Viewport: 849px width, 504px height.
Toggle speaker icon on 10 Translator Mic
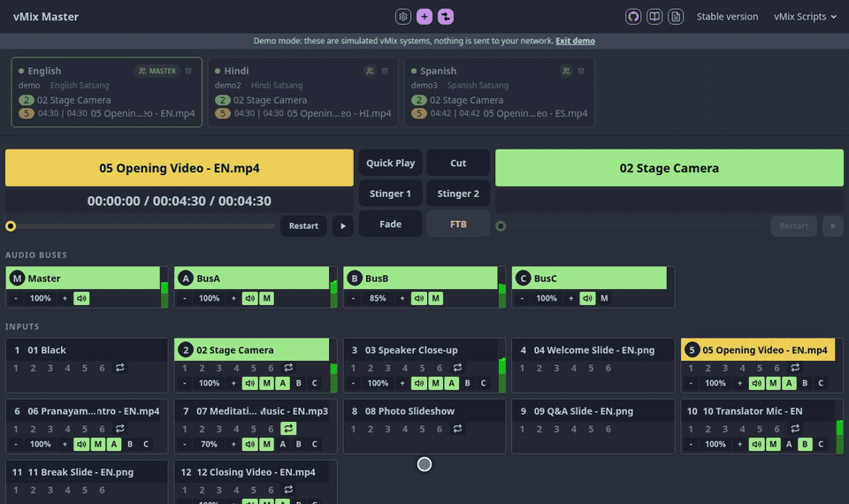[756, 445]
